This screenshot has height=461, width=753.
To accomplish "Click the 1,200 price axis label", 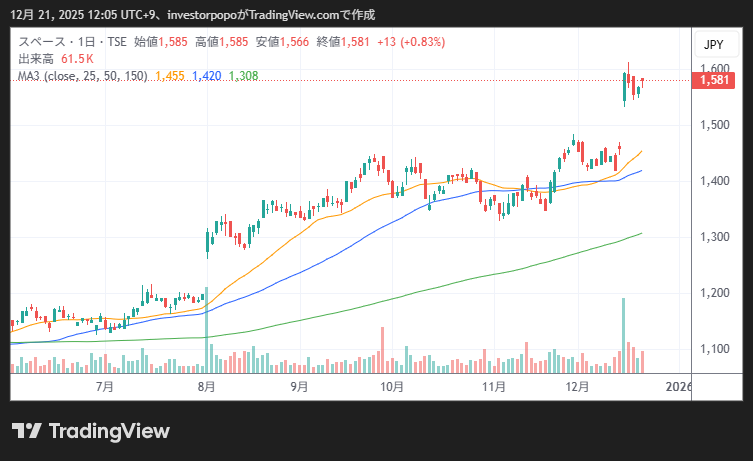I will click(x=713, y=293).
